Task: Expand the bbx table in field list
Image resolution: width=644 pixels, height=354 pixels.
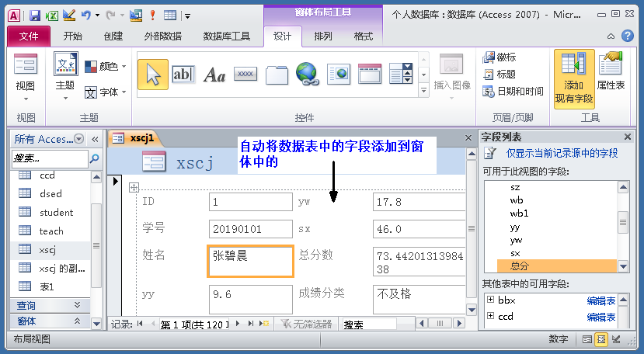Action: (490, 300)
